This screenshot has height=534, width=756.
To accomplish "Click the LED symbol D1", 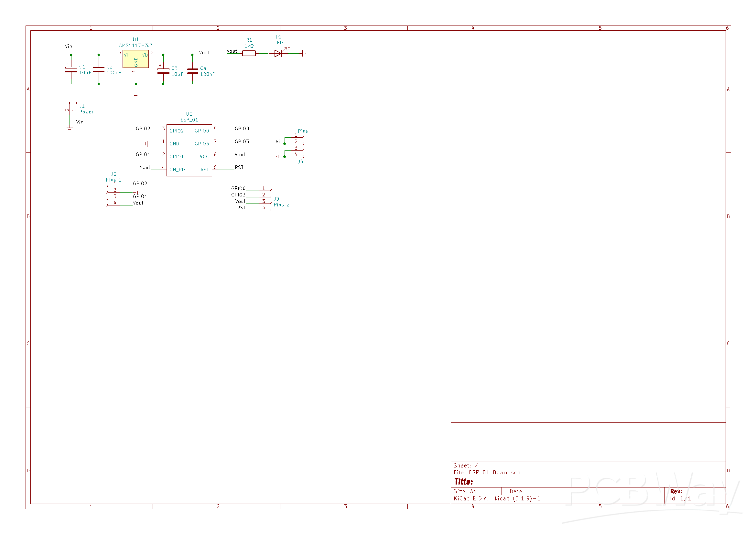I will click(278, 53).
